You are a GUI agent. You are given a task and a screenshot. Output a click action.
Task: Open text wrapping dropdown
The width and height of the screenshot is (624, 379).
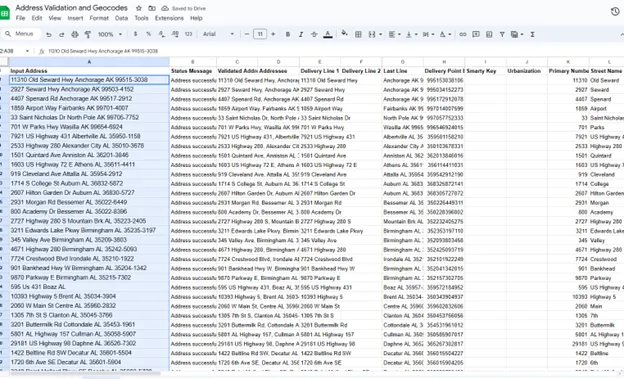click(x=428, y=34)
